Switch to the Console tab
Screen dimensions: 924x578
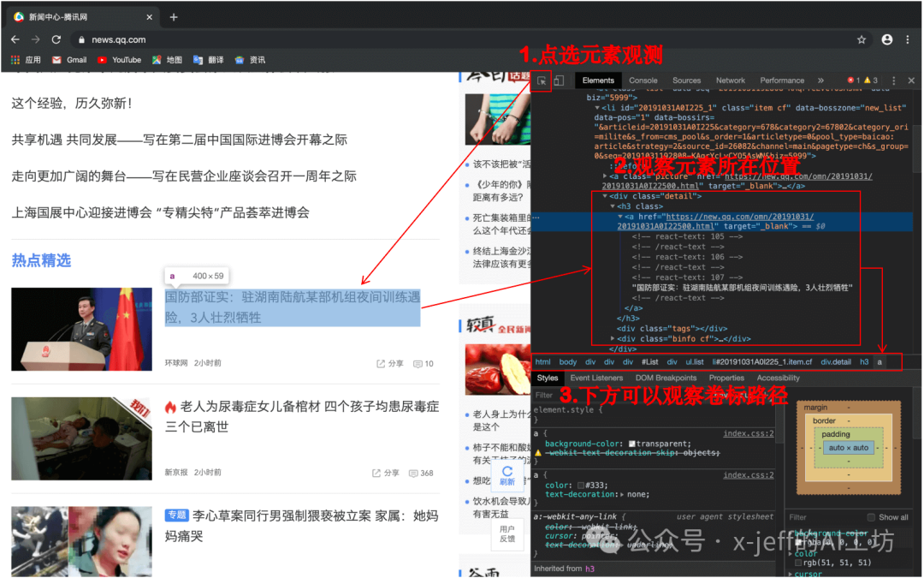coord(643,80)
